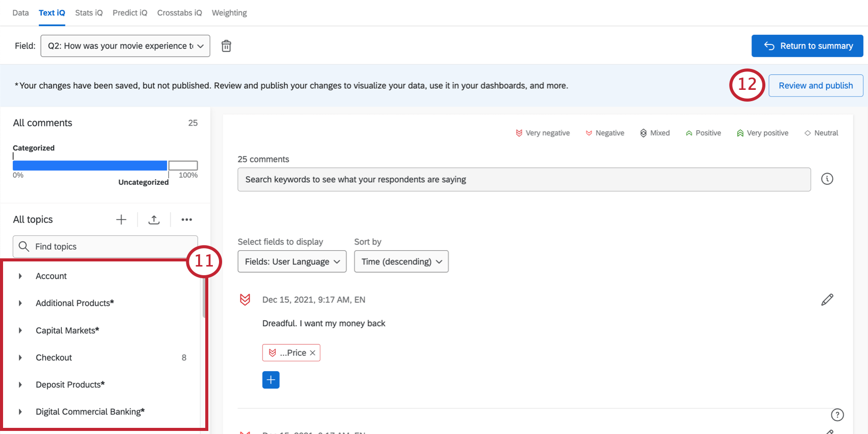Viewport: 868px width, 434px height.
Task: Open the All topics three-dots menu
Action: click(186, 220)
